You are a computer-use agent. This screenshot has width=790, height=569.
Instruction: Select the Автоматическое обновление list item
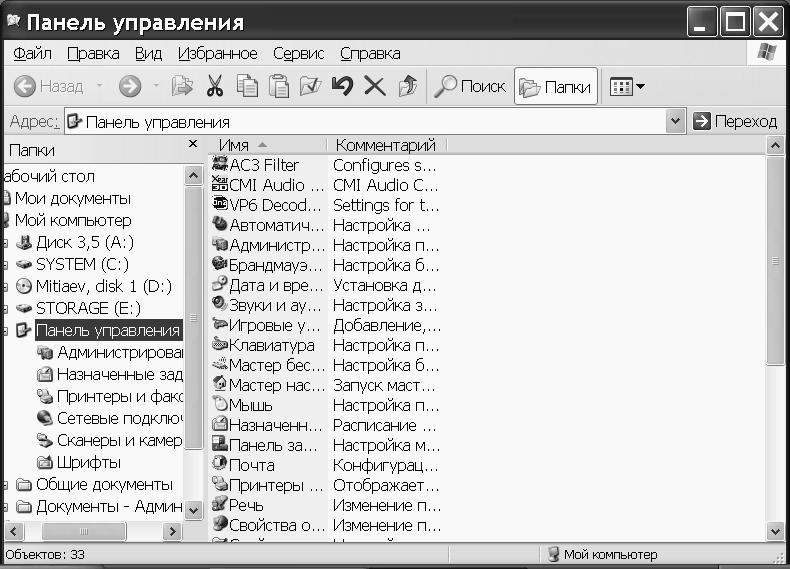[277, 225]
